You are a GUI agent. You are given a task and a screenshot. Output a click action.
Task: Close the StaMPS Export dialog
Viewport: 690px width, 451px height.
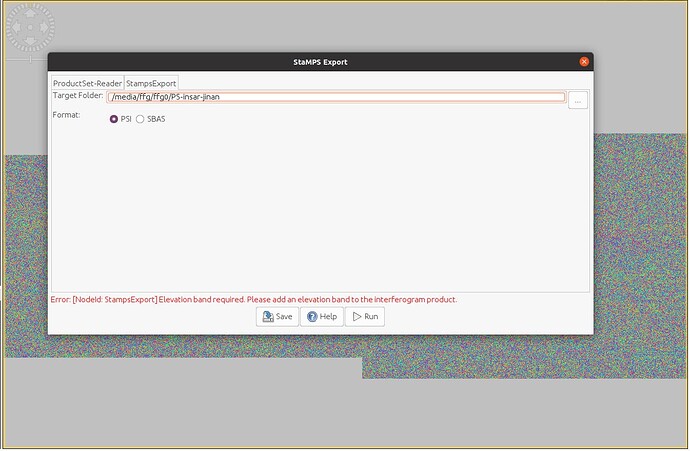[584, 62]
